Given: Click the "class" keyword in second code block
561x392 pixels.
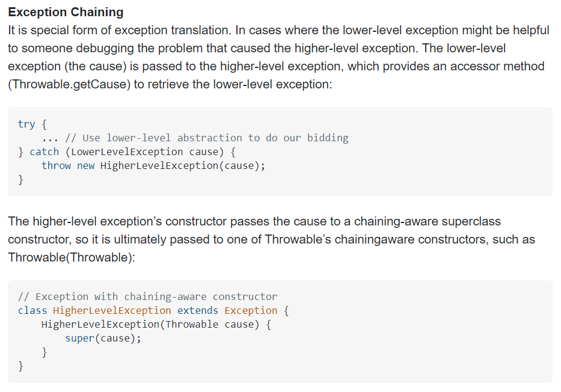Looking at the screenshot, I should tap(32, 310).
